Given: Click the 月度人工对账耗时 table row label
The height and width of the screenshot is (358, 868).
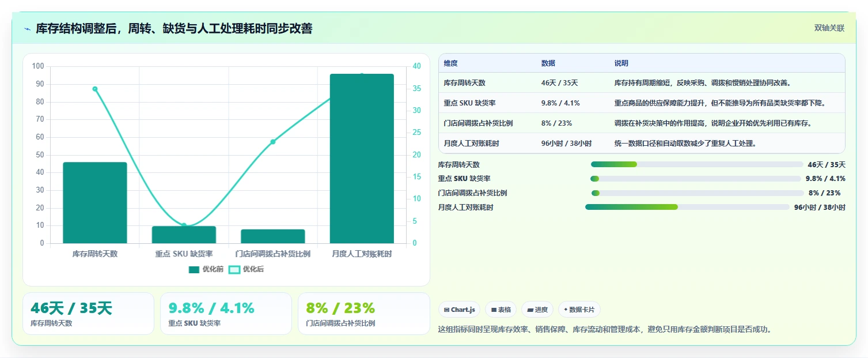Looking at the screenshot, I should click(471, 144).
